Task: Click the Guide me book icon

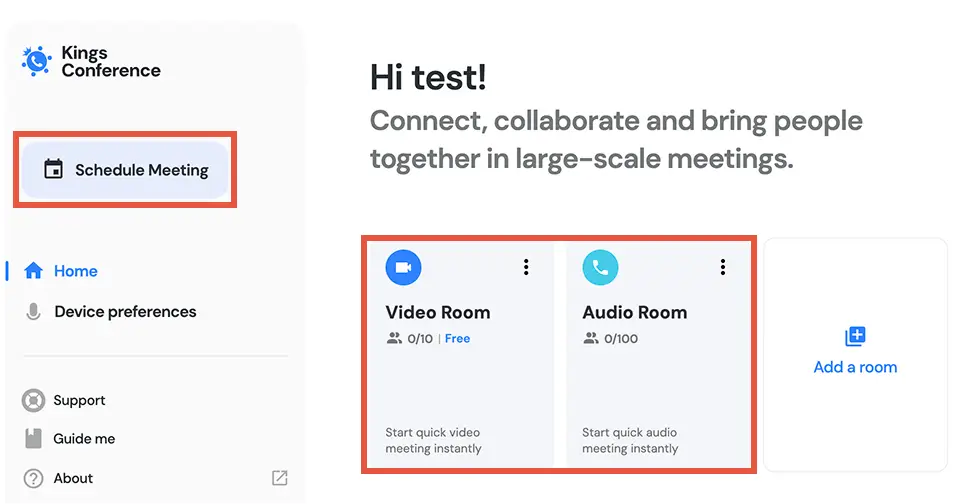Action: (x=33, y=439)
